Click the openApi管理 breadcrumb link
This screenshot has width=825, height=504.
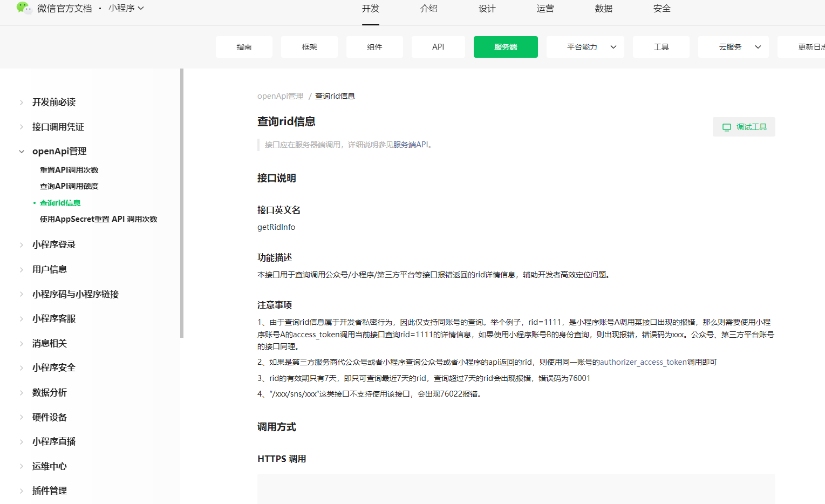tap(280, 96)
